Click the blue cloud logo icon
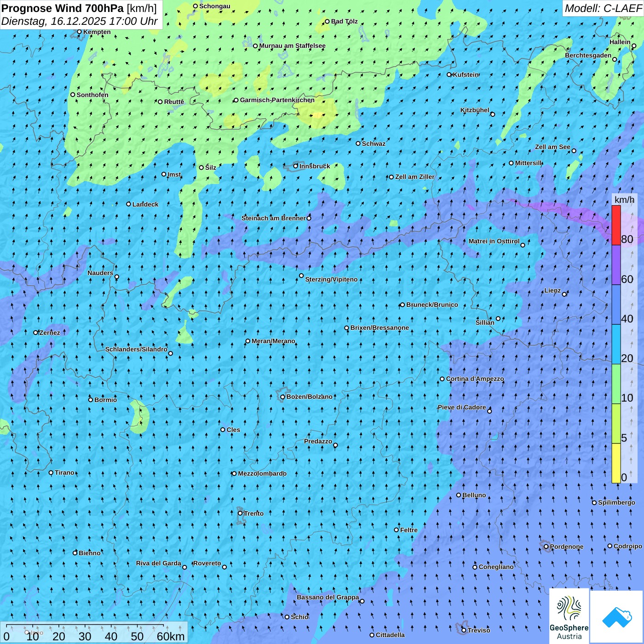 tap(617, 617)
